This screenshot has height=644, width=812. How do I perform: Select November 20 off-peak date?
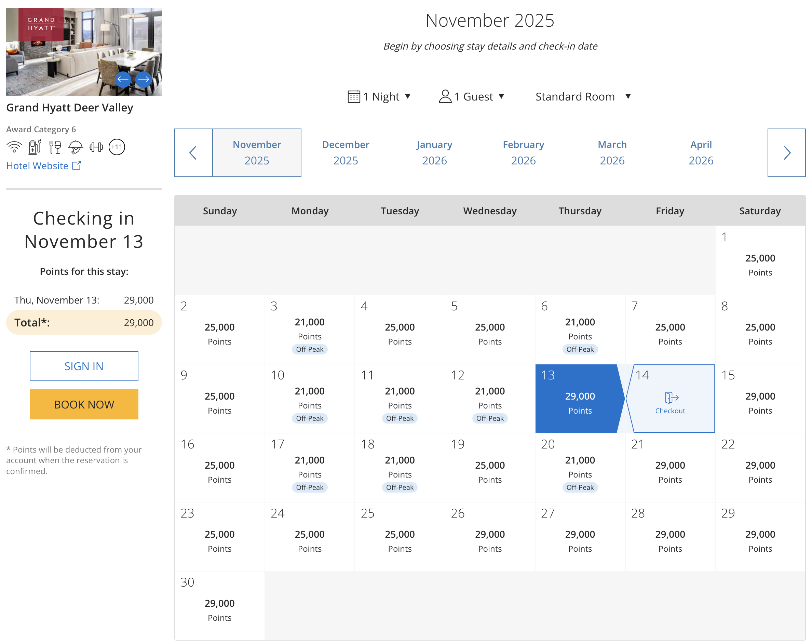coord(580,467)
